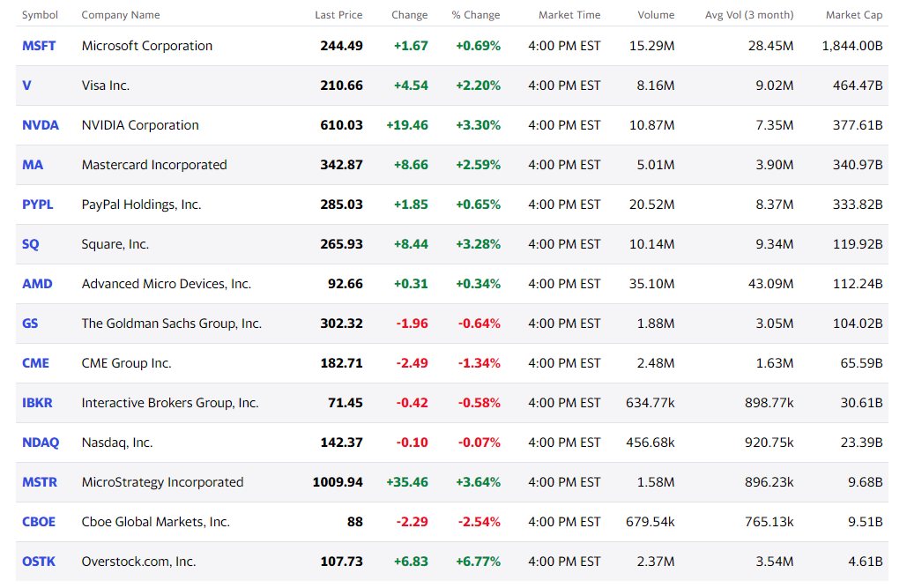Screen dimensions: 907x588
Task: Click the 20.52M volume value
Action: point(652,205)
